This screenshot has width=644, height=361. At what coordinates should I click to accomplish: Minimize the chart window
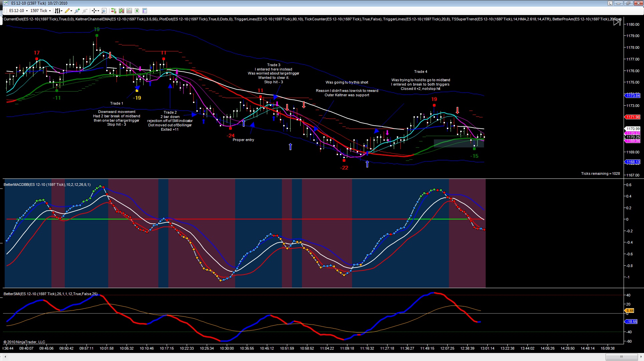619,3
